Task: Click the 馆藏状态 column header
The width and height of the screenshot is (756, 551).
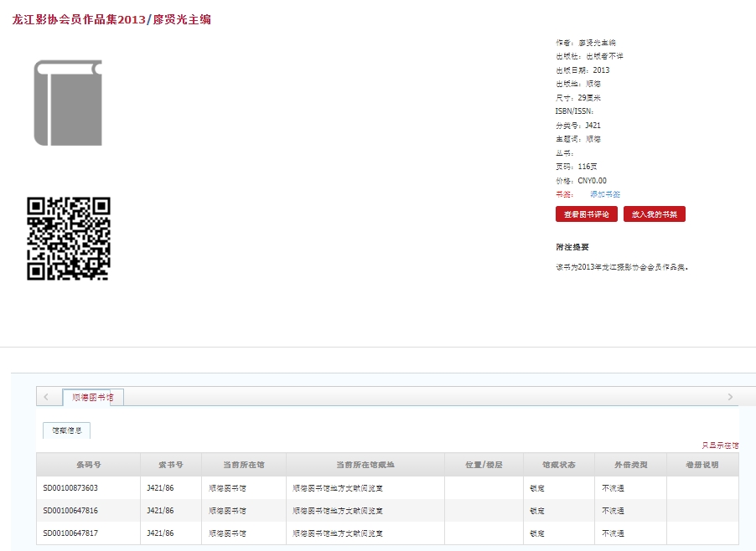Action: [x=558, y=465]
